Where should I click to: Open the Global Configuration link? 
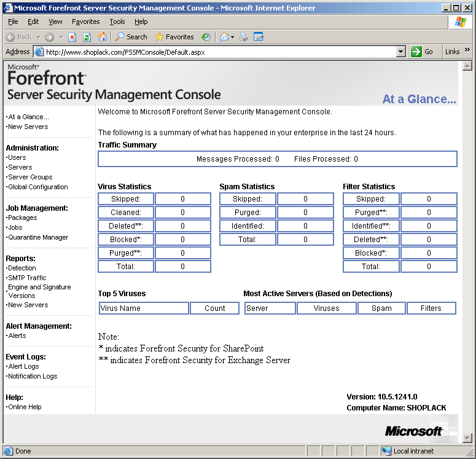tap(38, 187)
